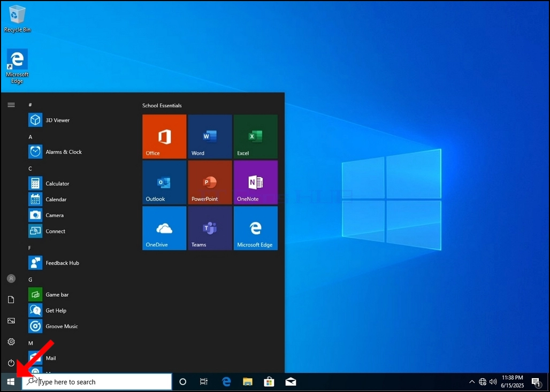Click the letter M section header

(x=30, y=343)
